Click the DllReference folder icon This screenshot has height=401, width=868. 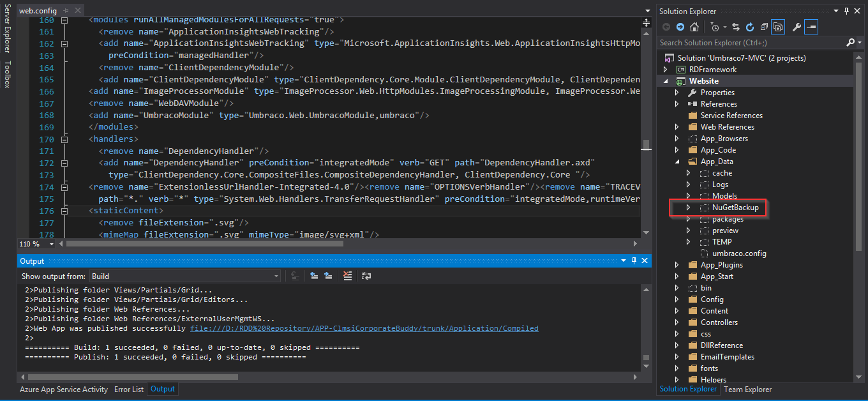point(692,345)
